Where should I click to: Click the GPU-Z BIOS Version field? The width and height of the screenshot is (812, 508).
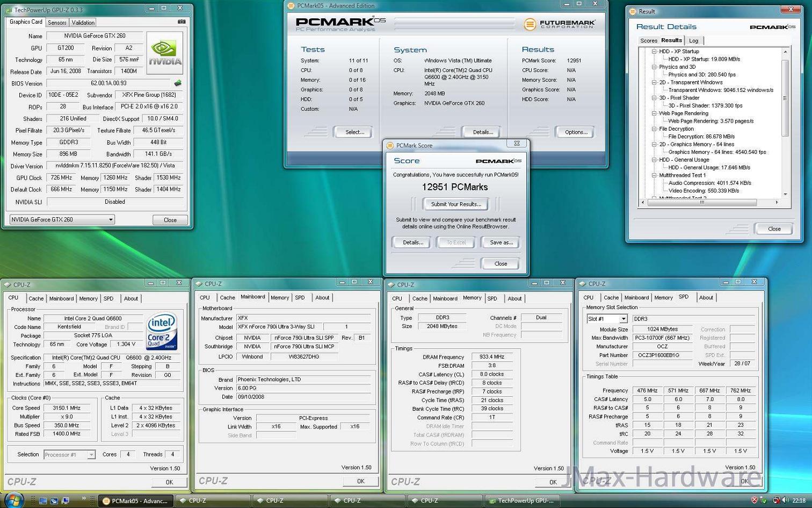click(108, 83)
